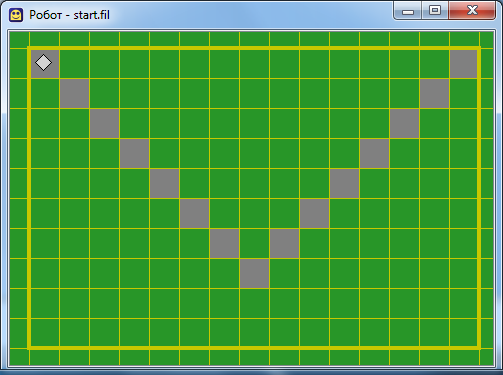This screenshot has height=375, width=503.
Task: Select the bottom-right corner green cell inside the wall
Action: (x=464, y=332)
